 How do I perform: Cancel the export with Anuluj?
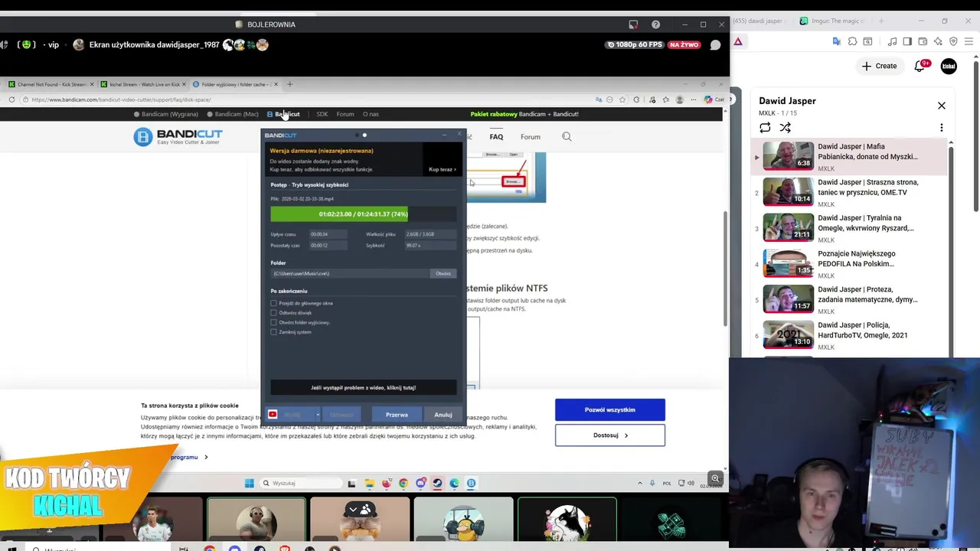[443, 415]
